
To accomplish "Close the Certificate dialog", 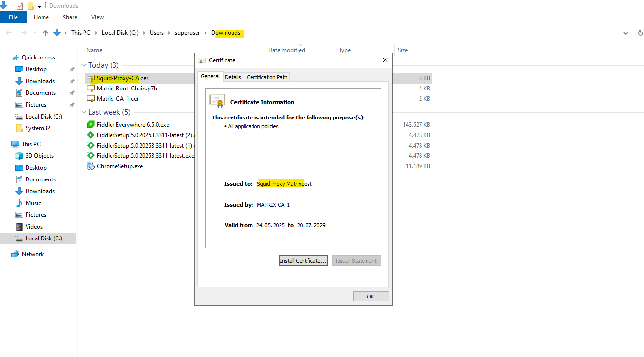I will [385, 60].
